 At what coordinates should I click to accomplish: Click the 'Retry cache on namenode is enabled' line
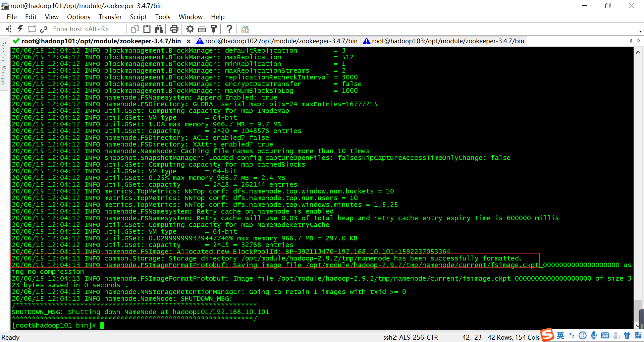pos(173,211)
